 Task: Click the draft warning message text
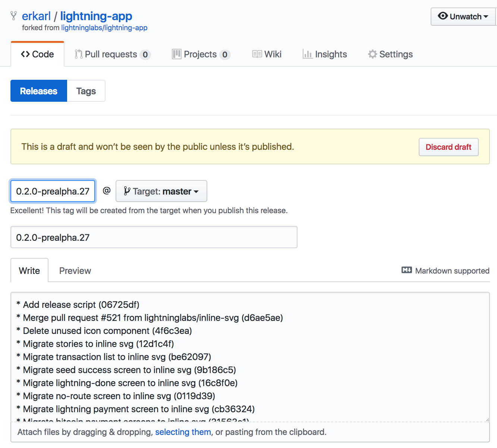[158, 147]
